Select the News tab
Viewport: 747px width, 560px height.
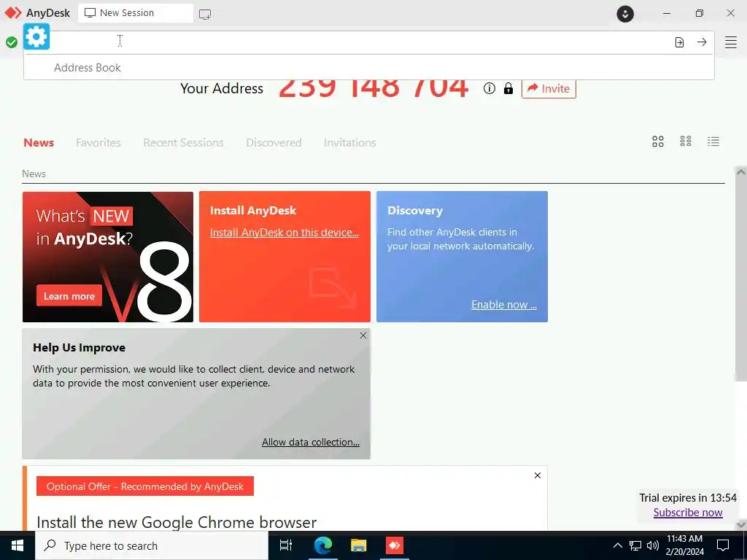(x=39, y=142)
